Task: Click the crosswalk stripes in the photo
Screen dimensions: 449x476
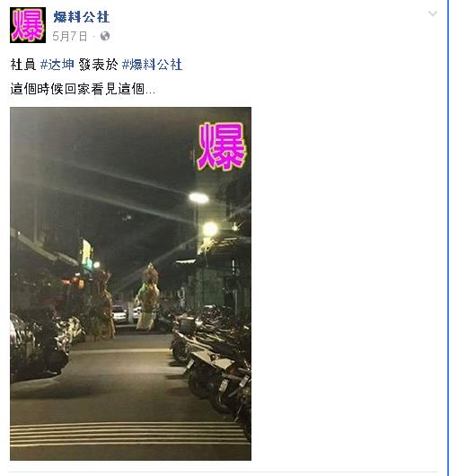Action: tap(128, 435)
